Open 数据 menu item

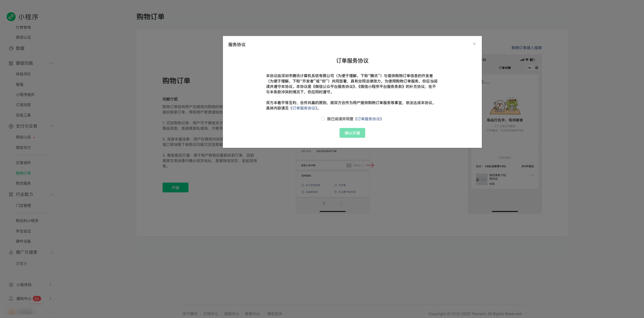(x=20, y=49)
